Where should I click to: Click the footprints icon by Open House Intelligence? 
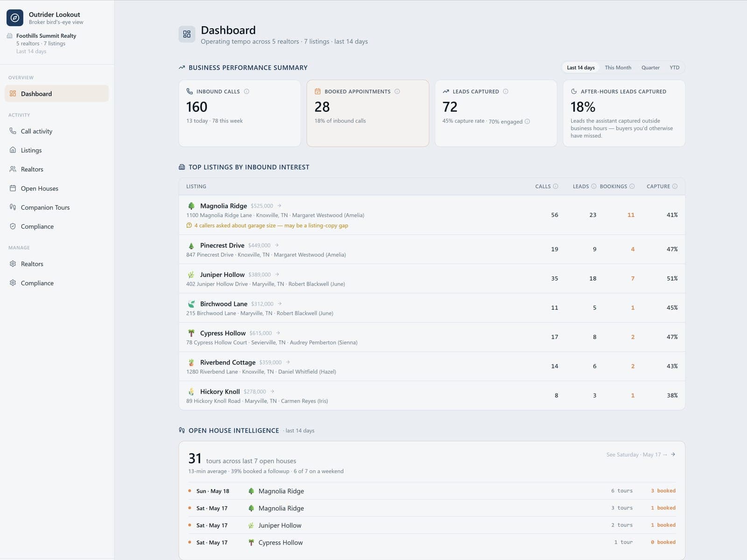tap(182, 430)
